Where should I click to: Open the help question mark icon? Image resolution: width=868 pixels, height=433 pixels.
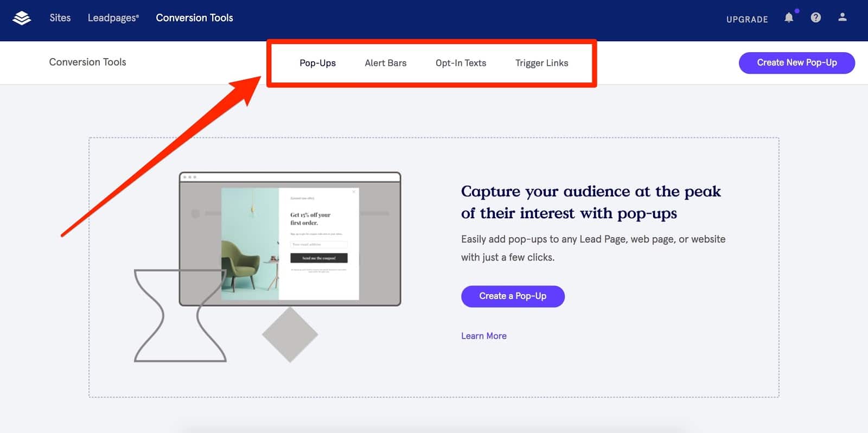point(815,17)
